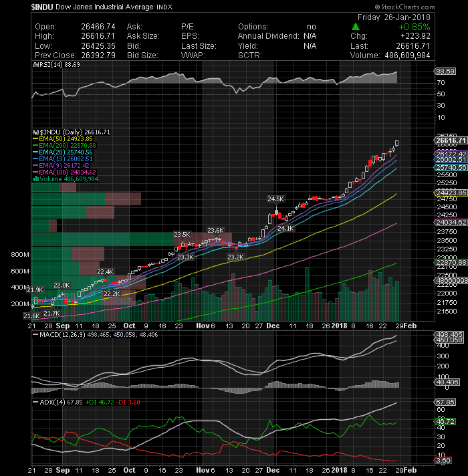This screenshot has width=468, height=476.
Task: Click the EMA(50) 24923.85 legend entry
Action: click(66, 139)
